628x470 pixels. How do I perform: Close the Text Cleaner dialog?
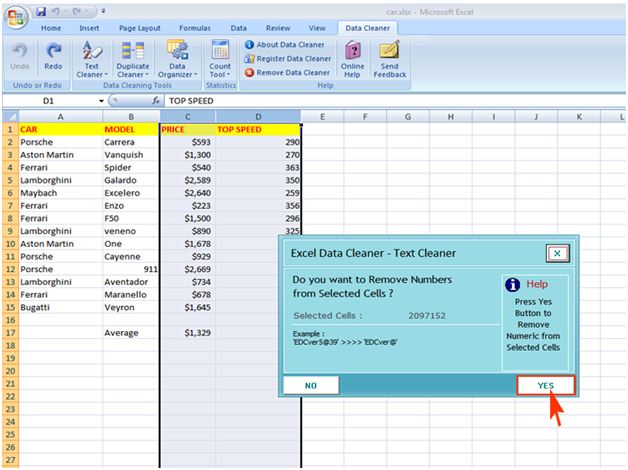[x=558, y=253]
